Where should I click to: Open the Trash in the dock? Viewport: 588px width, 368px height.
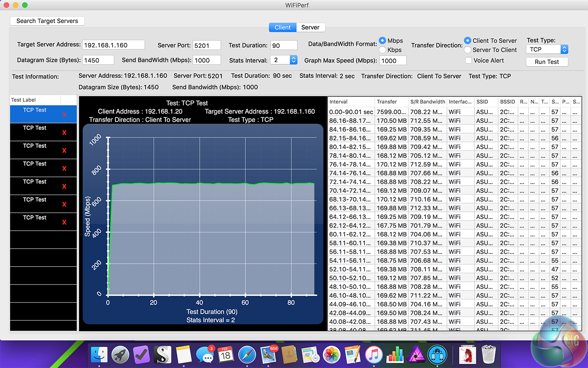tap(488, 355)
